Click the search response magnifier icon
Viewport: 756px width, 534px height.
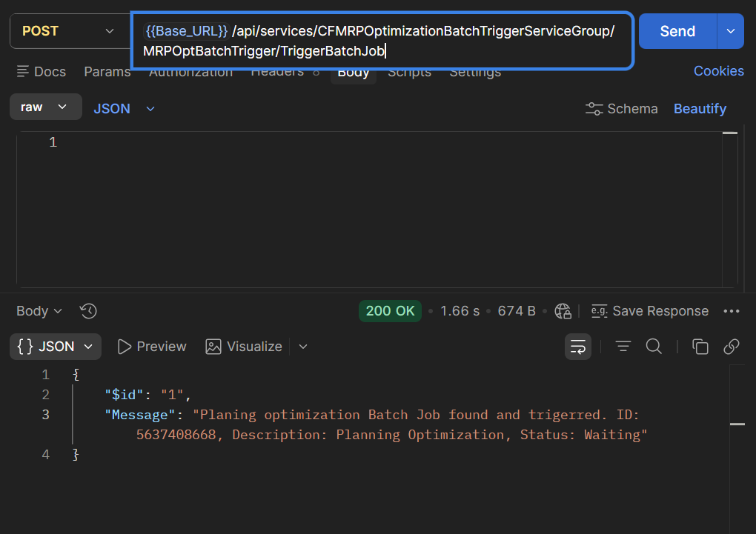pyautogui.click(x=654, y=347)
